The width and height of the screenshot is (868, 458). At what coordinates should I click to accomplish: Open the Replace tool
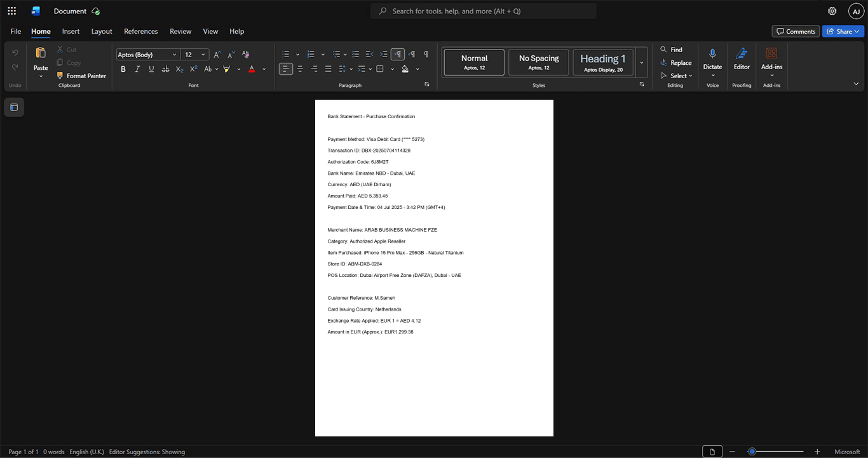676,63
